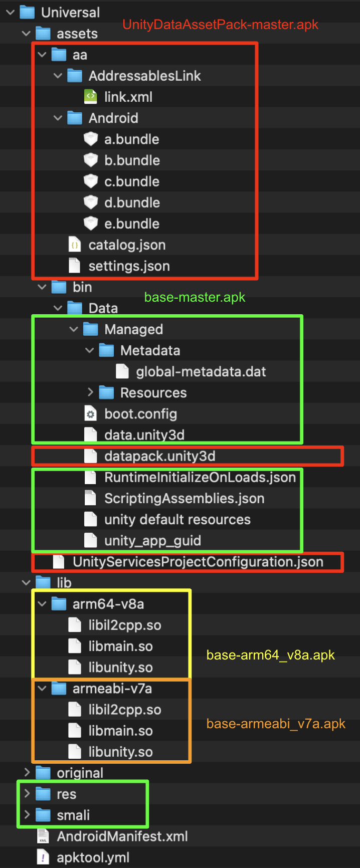This screenshot has width=360, height=868.
Task: Select the a.bundle asset icon
Action: (92, 139)
